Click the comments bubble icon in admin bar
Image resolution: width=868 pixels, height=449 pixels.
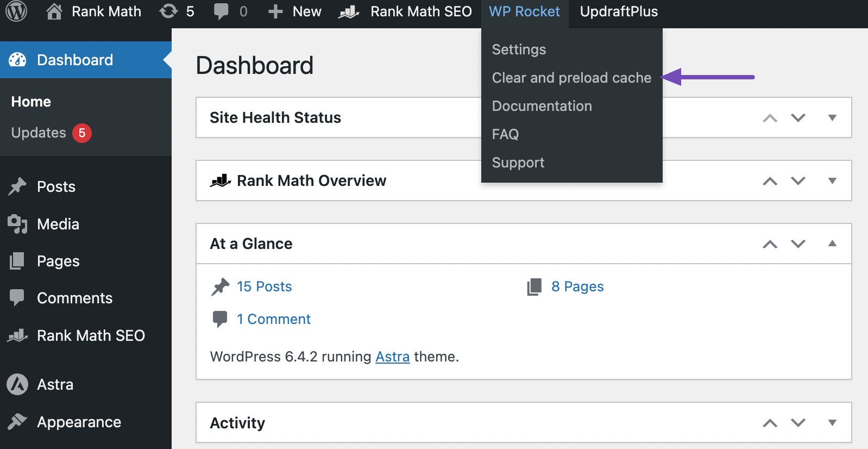(x=221, y=11)
